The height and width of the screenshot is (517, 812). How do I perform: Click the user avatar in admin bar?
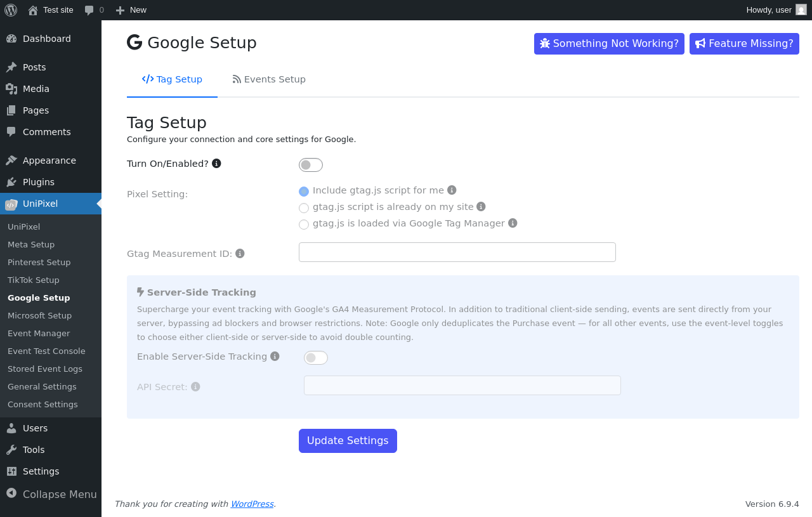point(801,10)
